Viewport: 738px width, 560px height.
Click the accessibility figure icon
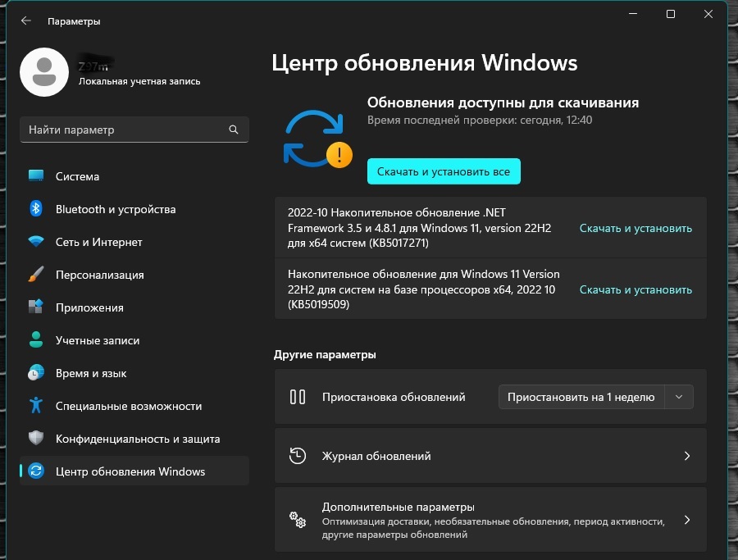[x=36, y=405]
